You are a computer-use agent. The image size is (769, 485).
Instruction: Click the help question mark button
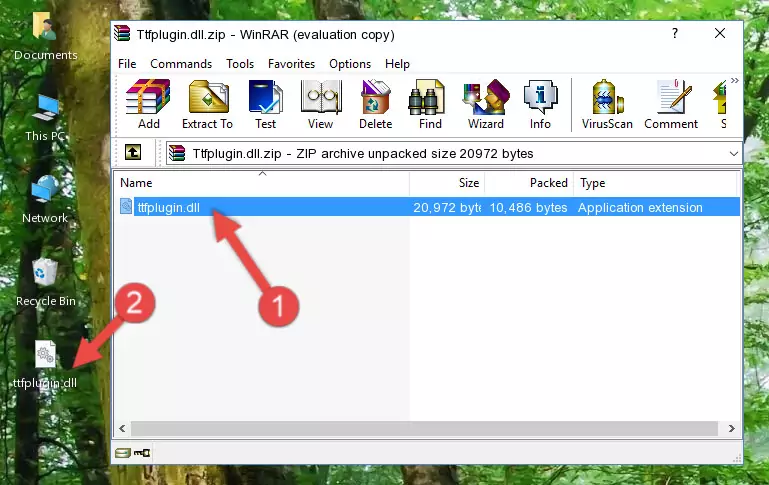coord(675,33)
